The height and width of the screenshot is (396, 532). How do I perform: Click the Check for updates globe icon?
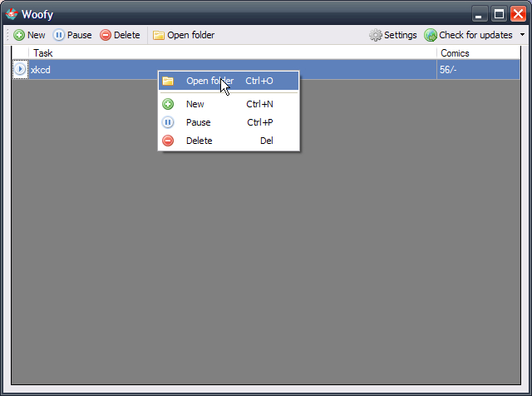coord(431,35)
